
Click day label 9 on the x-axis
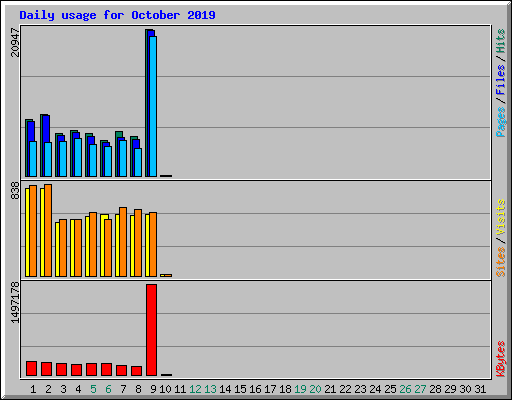(153, 389)
